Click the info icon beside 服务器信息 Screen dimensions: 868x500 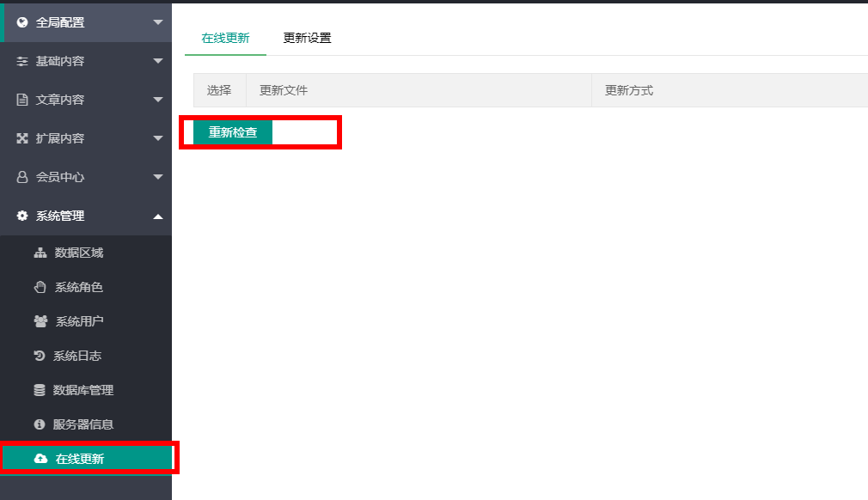point(40,424)
